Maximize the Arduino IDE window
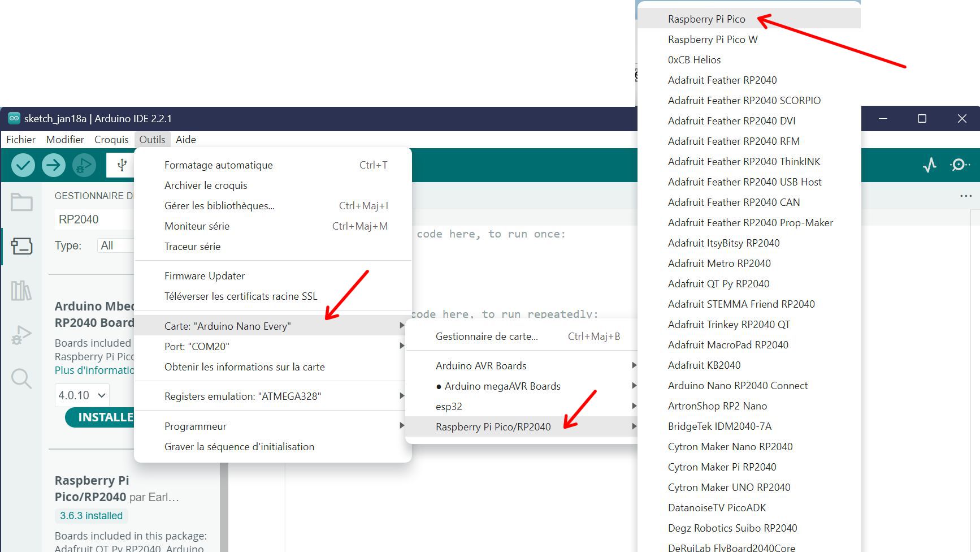This screenshot has height=552, width=980. pyautogui.click(x=922, y=118)
